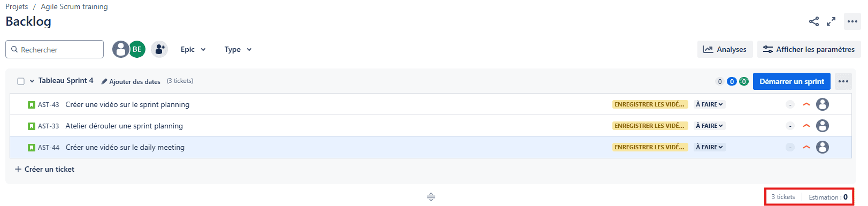
Task: Click the backlog divider resize handle
Action: 431,197
